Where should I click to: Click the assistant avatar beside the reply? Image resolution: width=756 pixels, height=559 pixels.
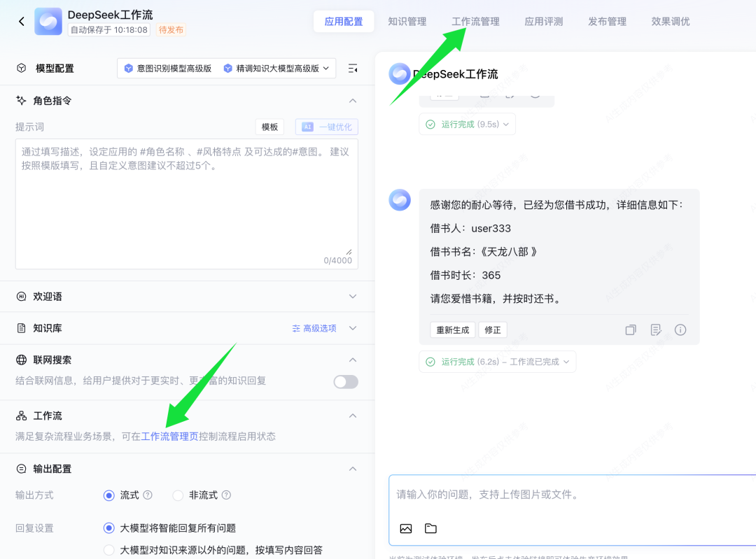click(400, 200)
